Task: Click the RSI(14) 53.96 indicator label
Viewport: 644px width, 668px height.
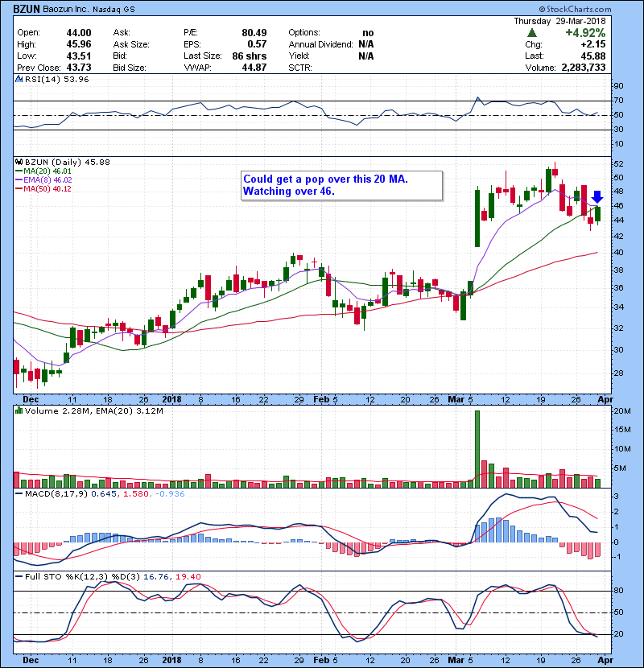Action: coord(56,79)
